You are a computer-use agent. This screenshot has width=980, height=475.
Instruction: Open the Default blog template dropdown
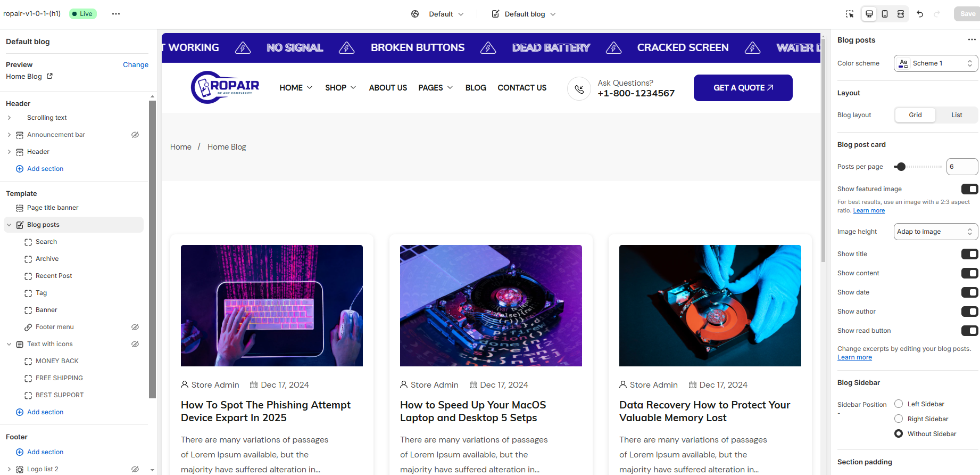point(524,14)
